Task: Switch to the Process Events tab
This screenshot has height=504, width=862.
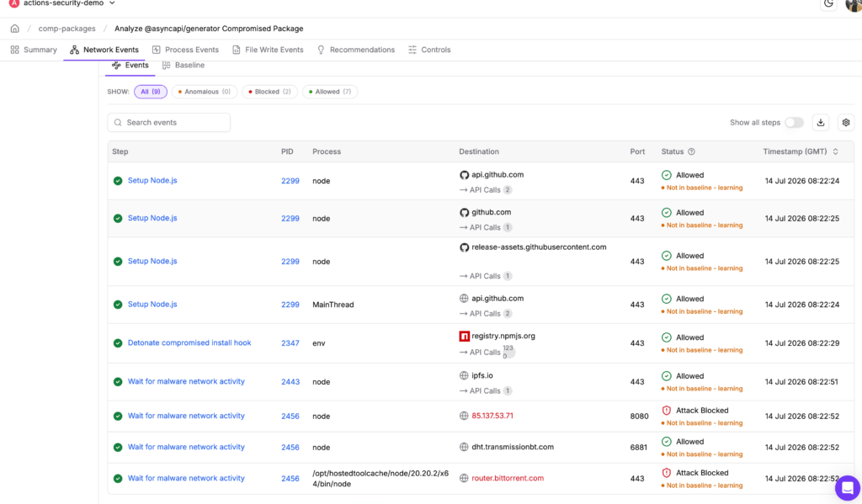Action: pyautogui.click(x=185, y=50)
